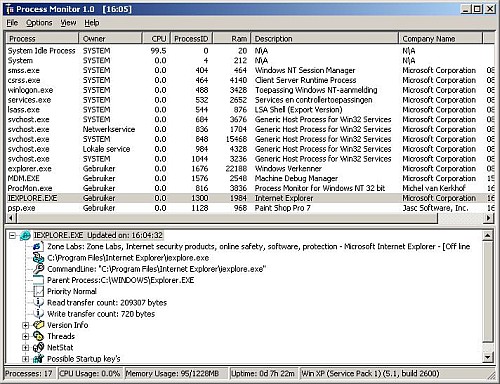Sort by the Ram column header
This screenshot has width=500, height=384.
click(232, 39)
